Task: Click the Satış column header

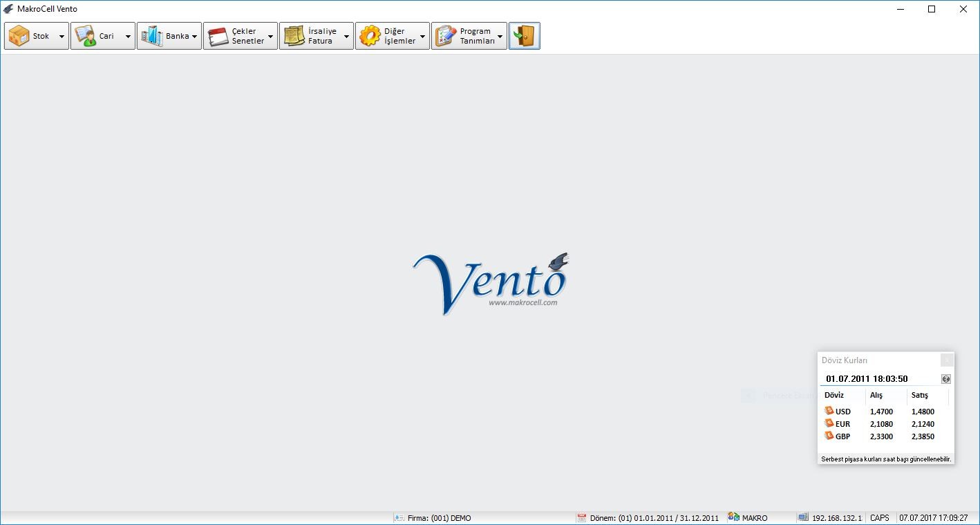Action: (920, 395)
